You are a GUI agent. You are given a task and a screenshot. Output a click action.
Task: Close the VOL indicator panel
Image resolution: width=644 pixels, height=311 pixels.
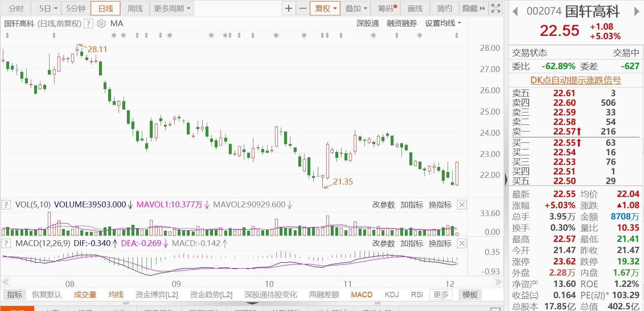[462, 204]
